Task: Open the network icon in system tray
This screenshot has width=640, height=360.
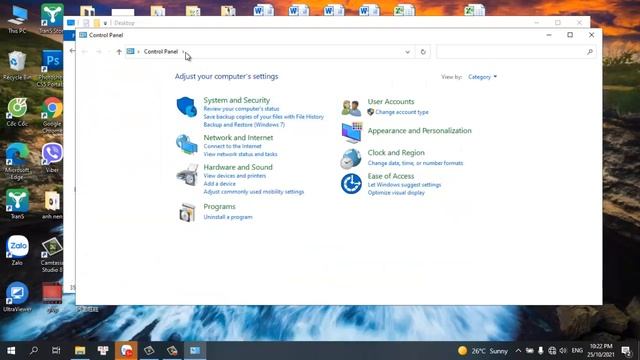Action: click(552, 351)
